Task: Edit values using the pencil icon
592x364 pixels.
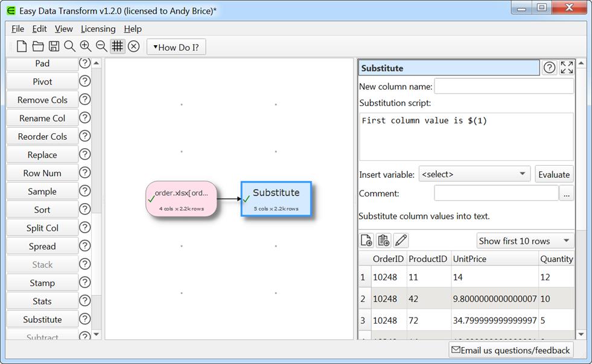Action: 400,240
